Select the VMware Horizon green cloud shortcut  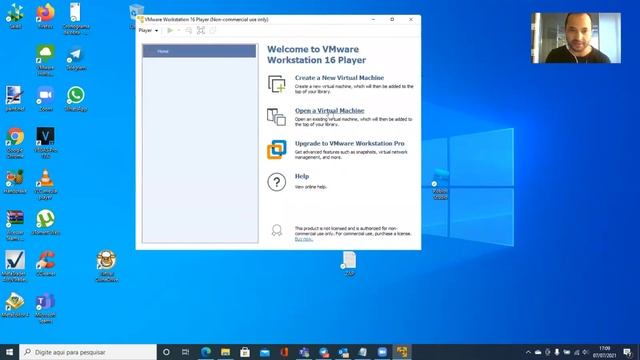pos(45,60)
